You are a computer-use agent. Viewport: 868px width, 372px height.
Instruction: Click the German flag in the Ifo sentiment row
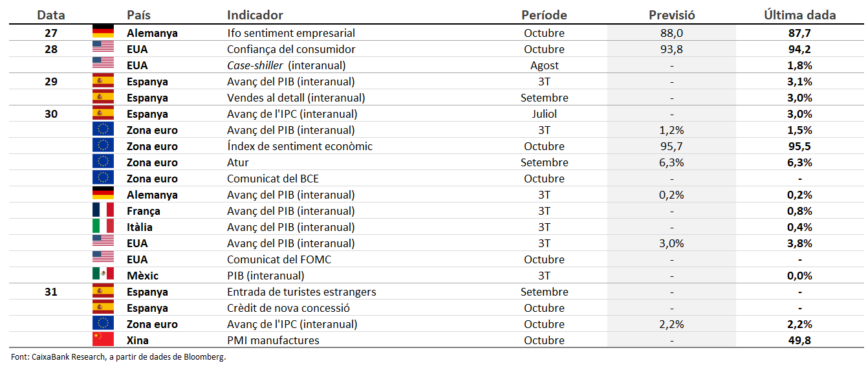(103, 33)
